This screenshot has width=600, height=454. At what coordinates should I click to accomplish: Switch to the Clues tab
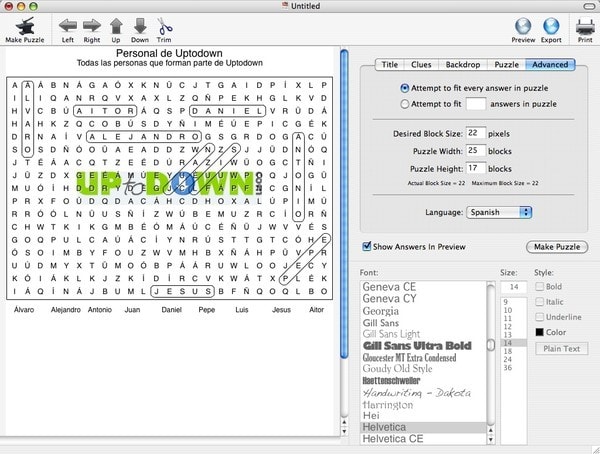(420, 65)
